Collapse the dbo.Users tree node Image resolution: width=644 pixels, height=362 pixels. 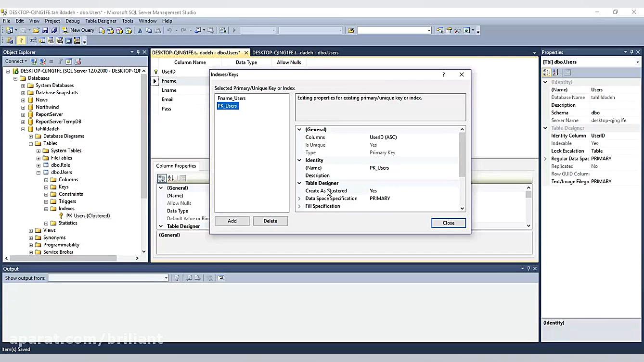(38, 172)
